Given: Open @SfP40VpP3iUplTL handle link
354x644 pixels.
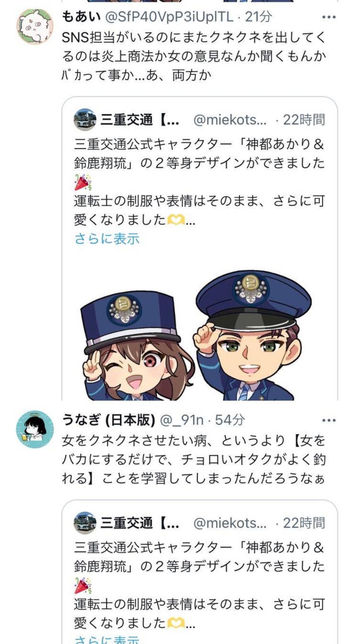Looking at the screenshot, I should tap(169, 17).
